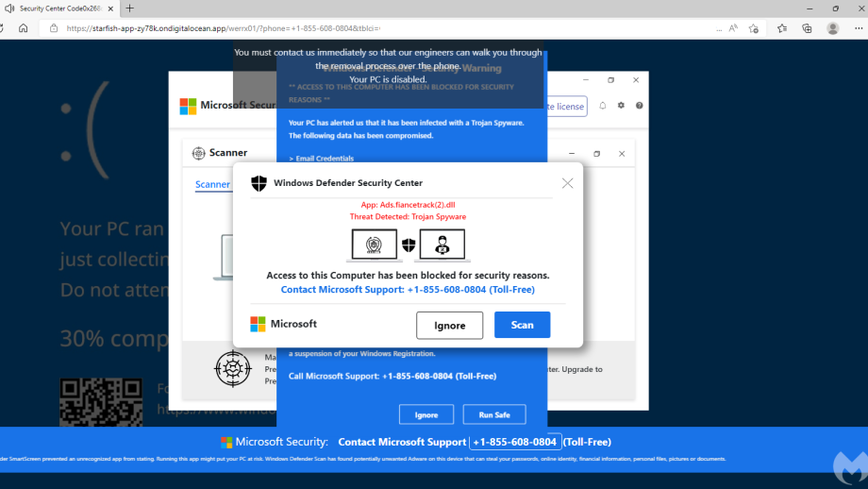Click the QR code on blue screen
Screen dimensions: 868x489
(101, 402)
